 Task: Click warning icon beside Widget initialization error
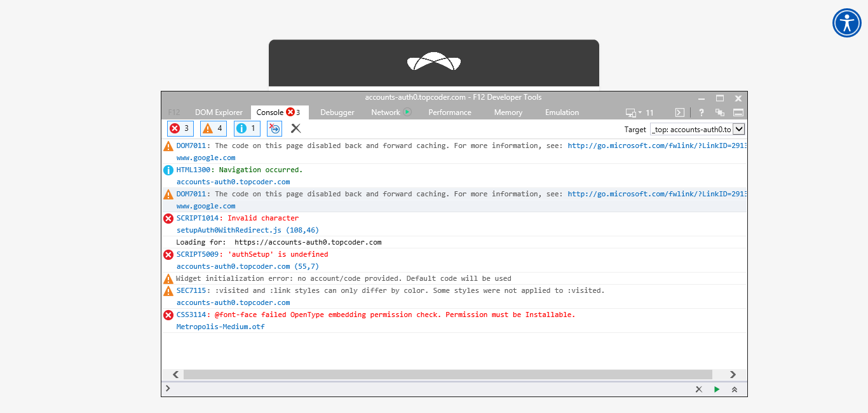[x=168, y=279]
